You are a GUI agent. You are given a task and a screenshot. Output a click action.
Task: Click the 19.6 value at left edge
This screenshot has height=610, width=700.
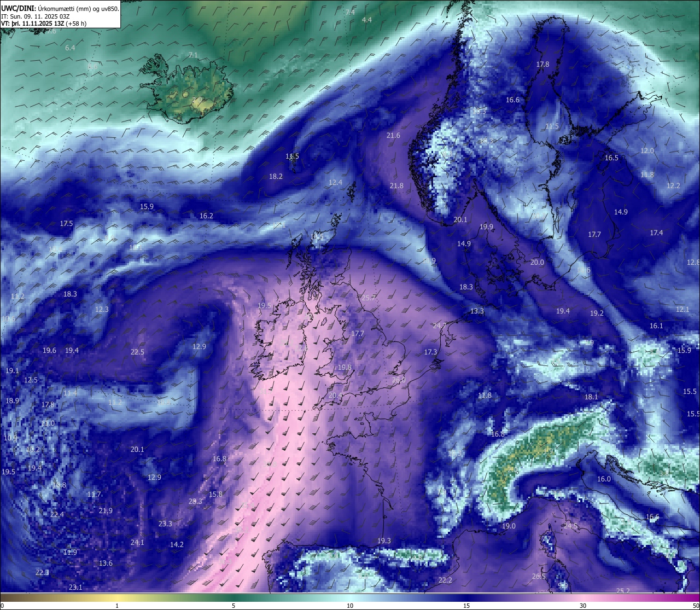click(49, 351)
